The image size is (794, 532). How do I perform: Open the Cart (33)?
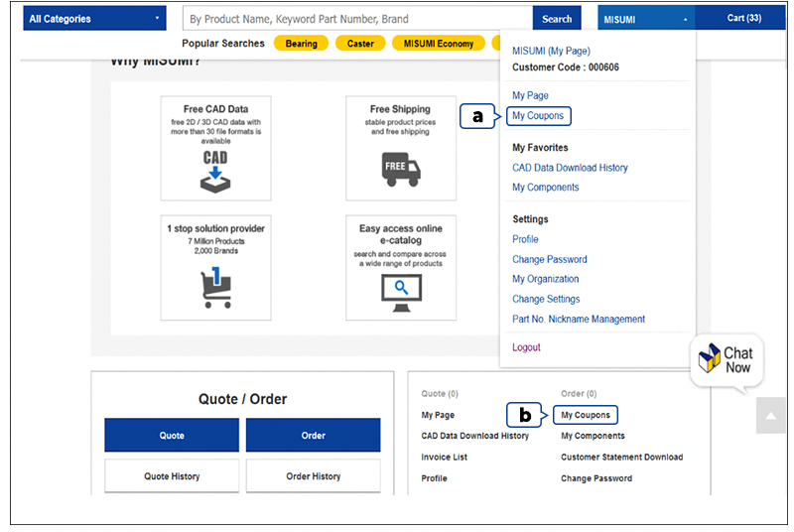[x=743, y=18]
